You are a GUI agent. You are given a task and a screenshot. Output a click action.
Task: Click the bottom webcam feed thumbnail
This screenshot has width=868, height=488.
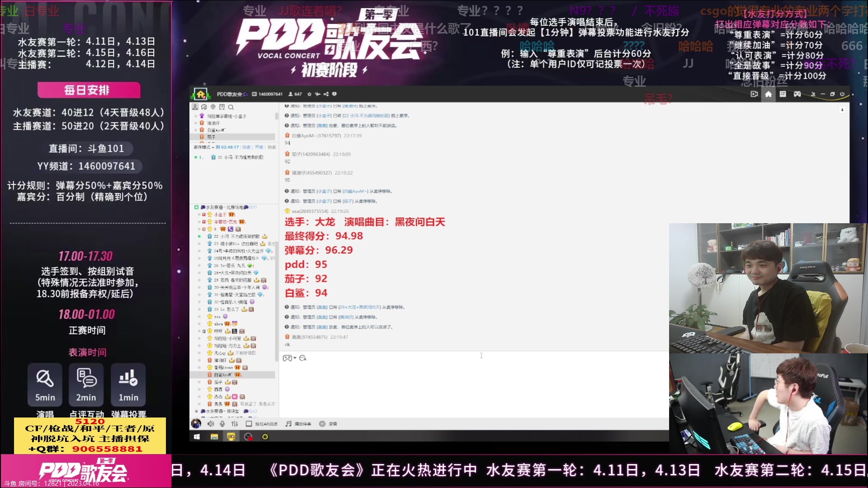768,404
